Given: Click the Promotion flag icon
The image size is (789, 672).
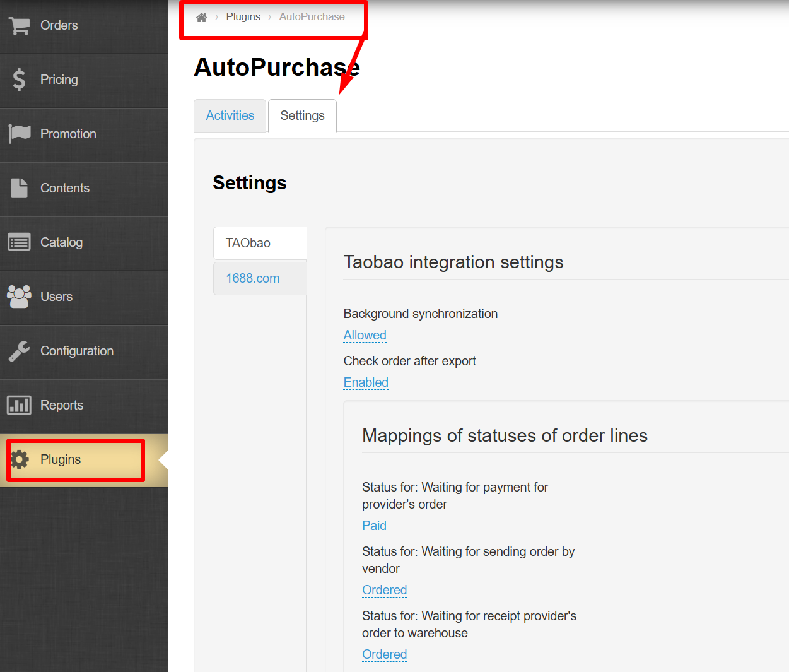Looking at the screenshot, I should point(19,134).
